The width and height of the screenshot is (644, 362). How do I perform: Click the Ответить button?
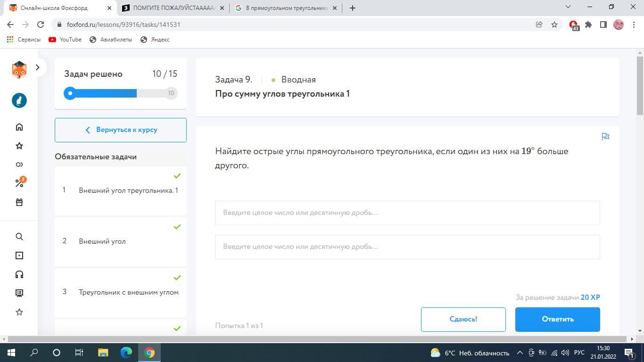pyautogui.click(x=557, y=319)
